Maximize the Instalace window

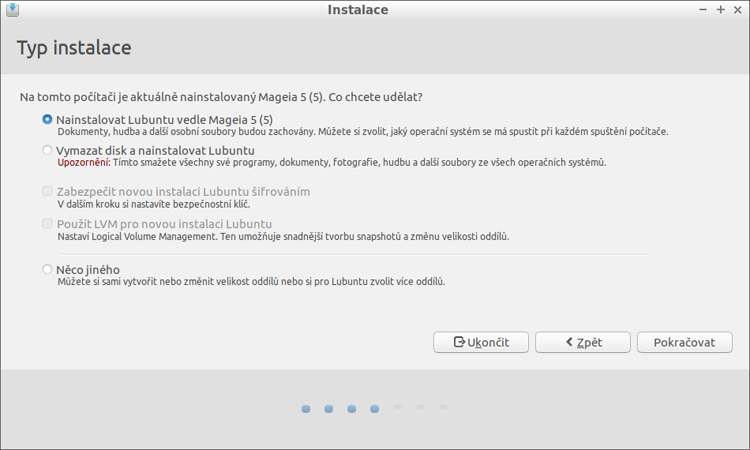click(720, 10)
